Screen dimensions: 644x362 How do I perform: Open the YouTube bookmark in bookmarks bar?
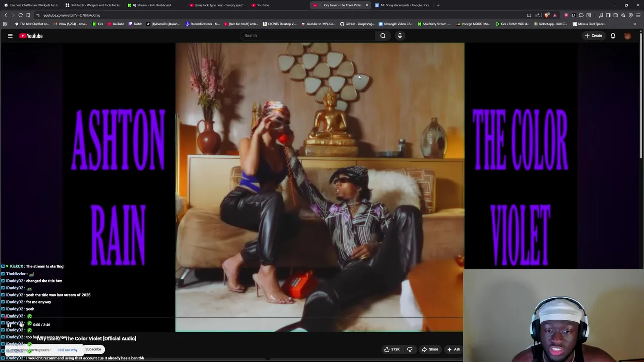coord(116,24)
